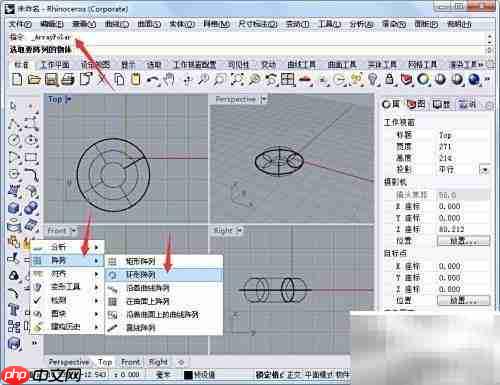The width and height of the screenshot is (500, 385).
Task: Select the Box solid tool in sidebar
Action: coord(14,208)
